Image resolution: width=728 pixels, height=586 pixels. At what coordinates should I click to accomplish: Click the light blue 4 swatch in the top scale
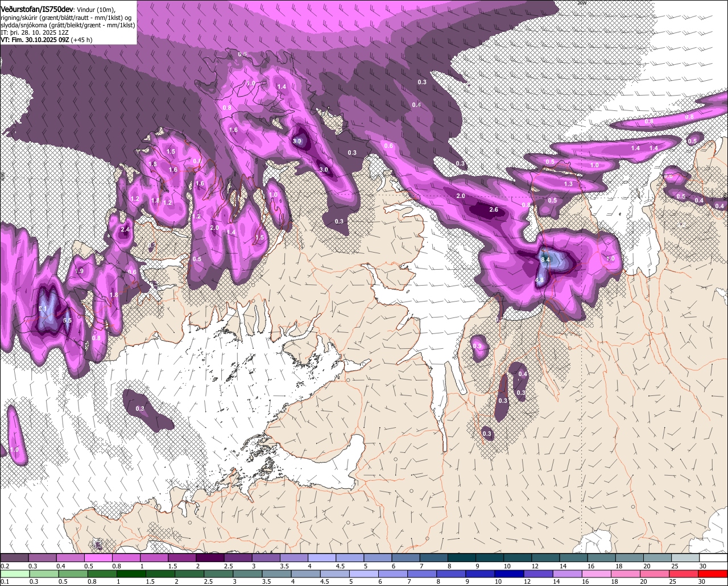[x=322, y=558]
